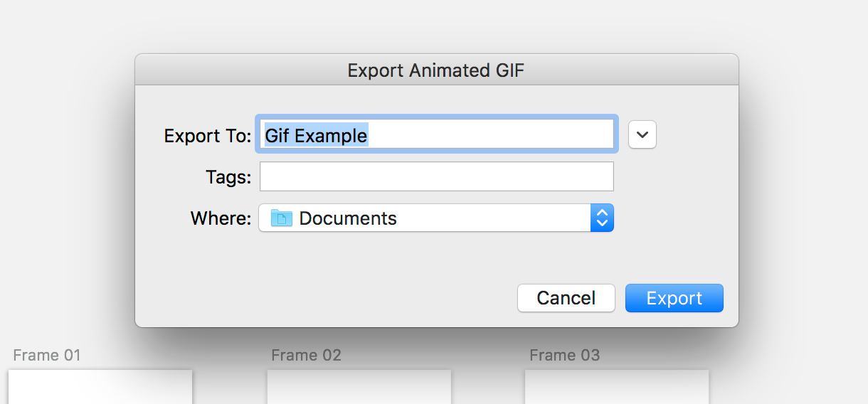Image resolution: width=868 pixels, height=404 pixels.
Task: Click the Frame 03 artboard canvas
Action: [617, 387]
